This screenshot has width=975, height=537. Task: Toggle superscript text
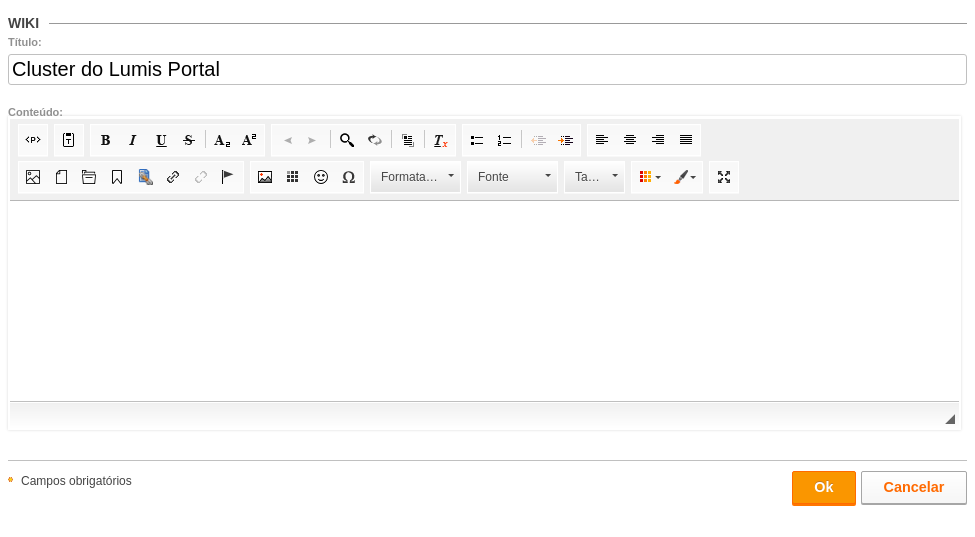(x=249, y=140)
